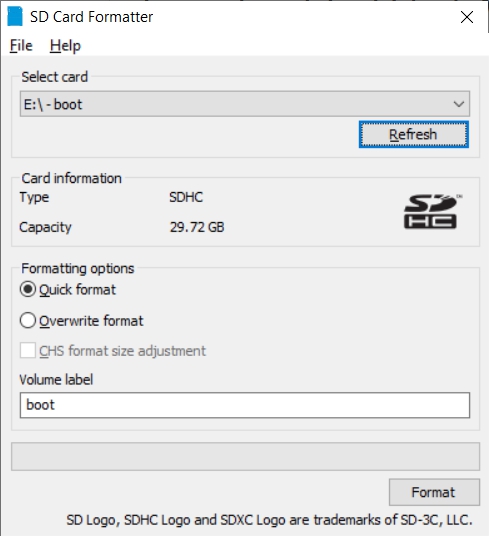The width and height of the screenshot is (489, 536).
Task: Click into the Volume label text field
Action: click(x=245, y=405)
